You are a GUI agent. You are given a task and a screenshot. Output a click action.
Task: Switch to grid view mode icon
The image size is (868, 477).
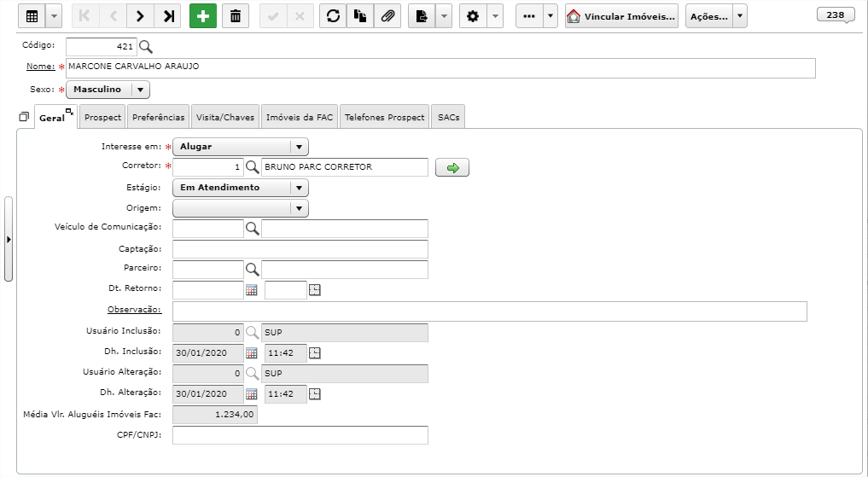(x=32, y=16)
